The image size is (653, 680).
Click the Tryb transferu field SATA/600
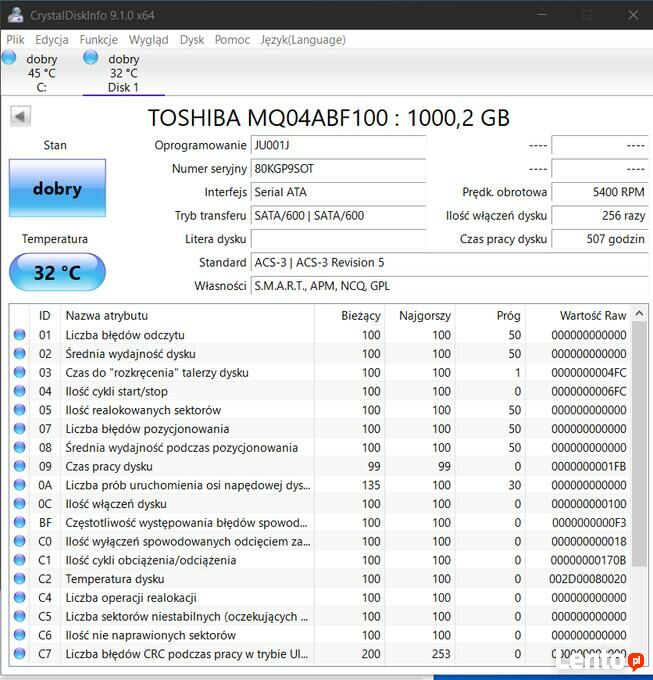(x=338, y=215)
